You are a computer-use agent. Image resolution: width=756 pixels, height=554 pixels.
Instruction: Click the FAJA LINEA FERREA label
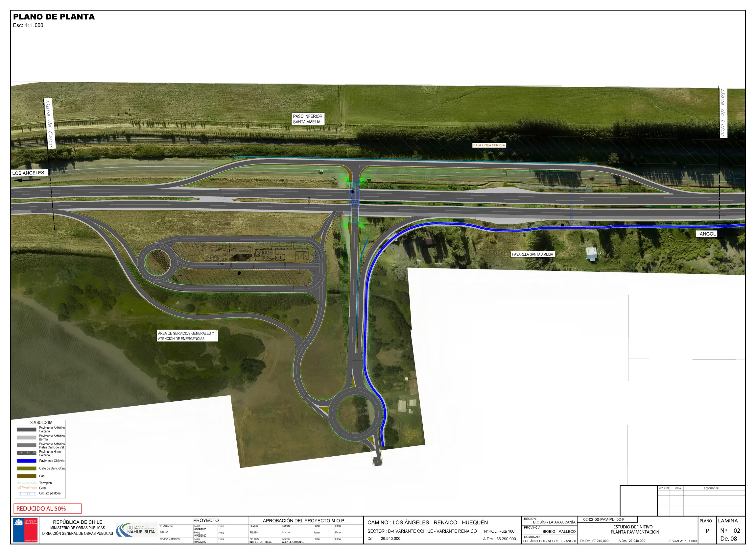coord(489,145)
